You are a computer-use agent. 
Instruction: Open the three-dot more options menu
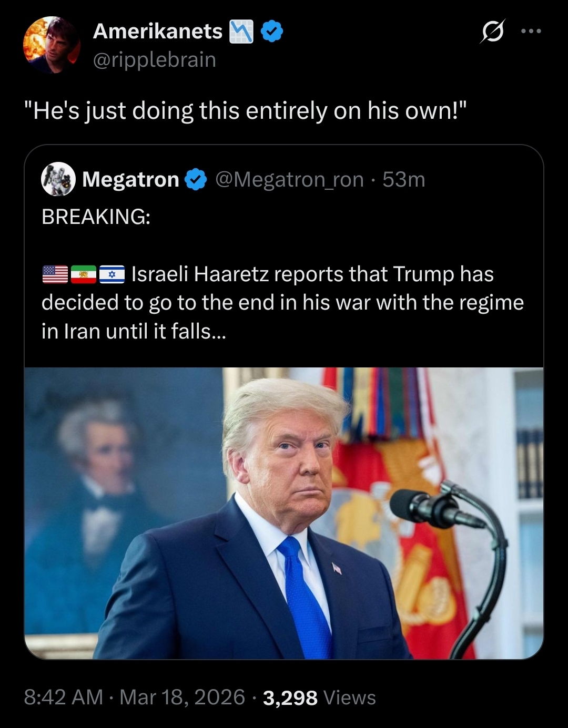pyautogui.click(x=531, y=32)
